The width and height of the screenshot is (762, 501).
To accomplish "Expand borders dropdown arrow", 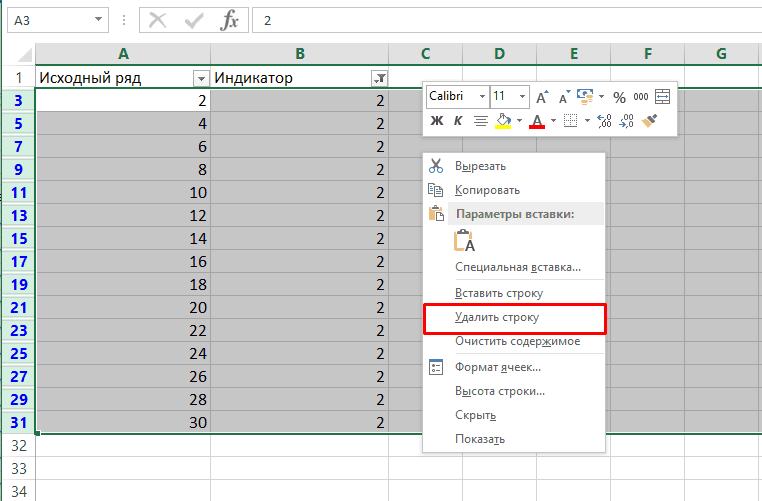I will tap(587, 121).
